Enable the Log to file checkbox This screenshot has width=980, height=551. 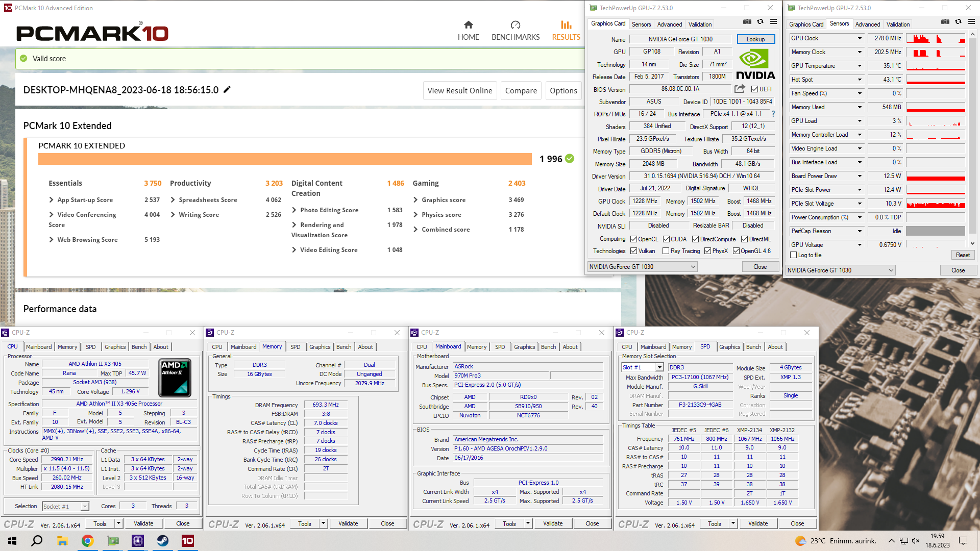(x=793, y=255)
